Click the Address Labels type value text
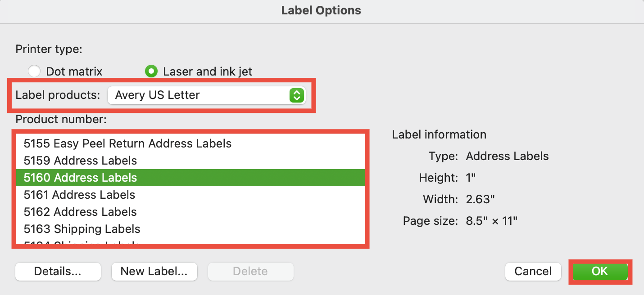 coord(507,156)
